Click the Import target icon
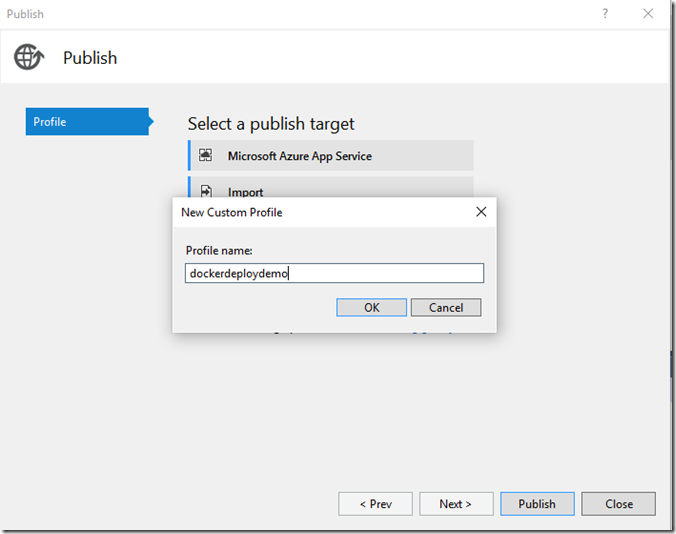 (206, 190)
